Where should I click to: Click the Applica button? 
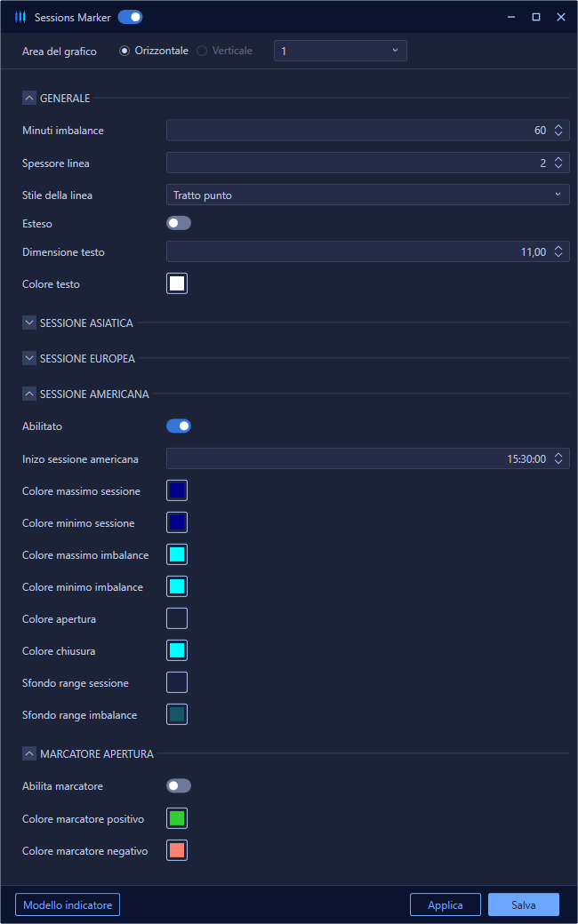(446, 904)
